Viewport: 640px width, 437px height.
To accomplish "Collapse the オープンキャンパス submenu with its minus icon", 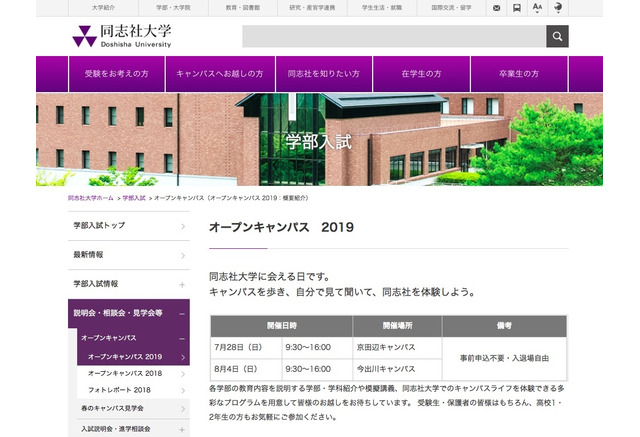I will [x=182, y=339].
